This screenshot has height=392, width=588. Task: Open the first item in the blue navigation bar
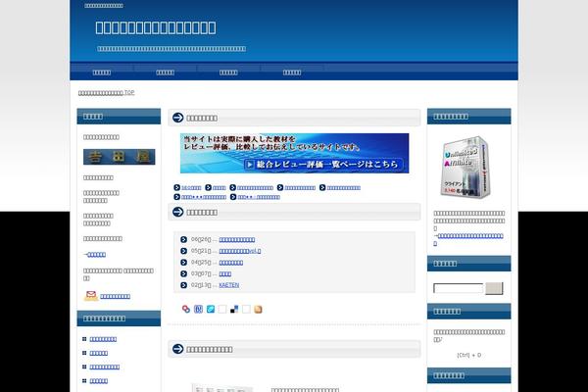(102, 73)
